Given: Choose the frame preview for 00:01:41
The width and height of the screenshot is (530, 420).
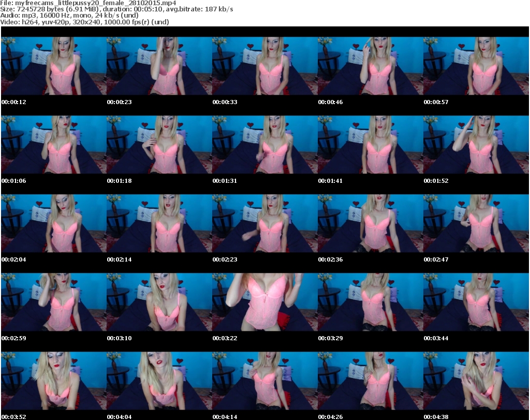Looking at the screenshot, I should tap(370, 144).
